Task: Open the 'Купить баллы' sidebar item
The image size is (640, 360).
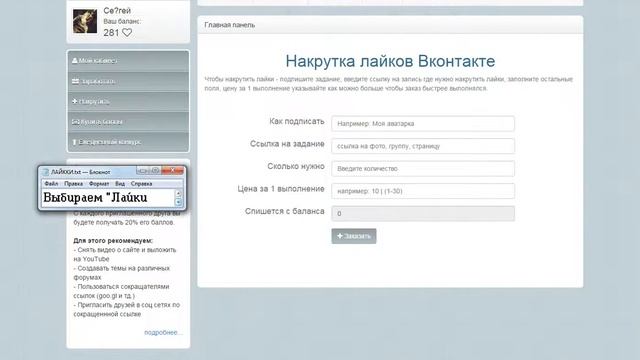Action: pos(128,122)
